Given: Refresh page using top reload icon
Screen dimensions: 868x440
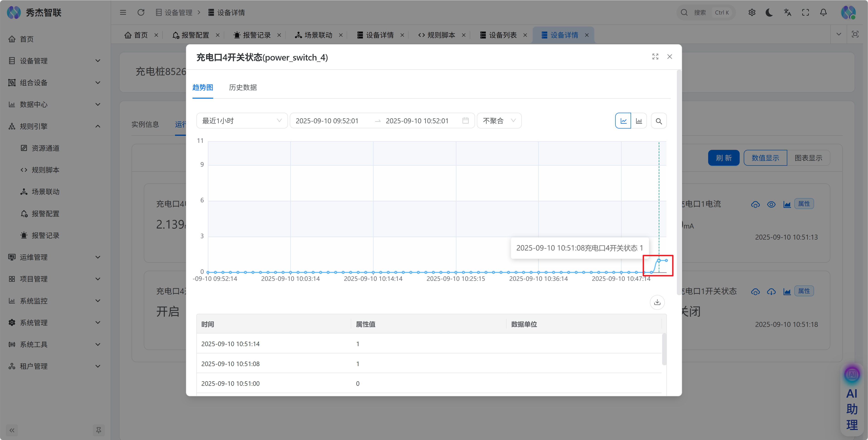Looking at the screenshot, I should [141, 12].
